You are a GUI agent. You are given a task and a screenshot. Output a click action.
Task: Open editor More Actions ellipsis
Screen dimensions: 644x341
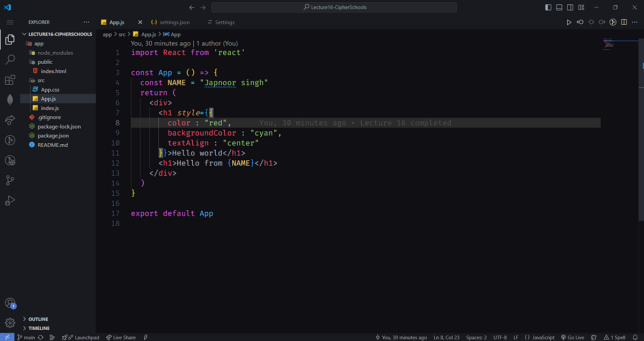[x=635, y=22]
